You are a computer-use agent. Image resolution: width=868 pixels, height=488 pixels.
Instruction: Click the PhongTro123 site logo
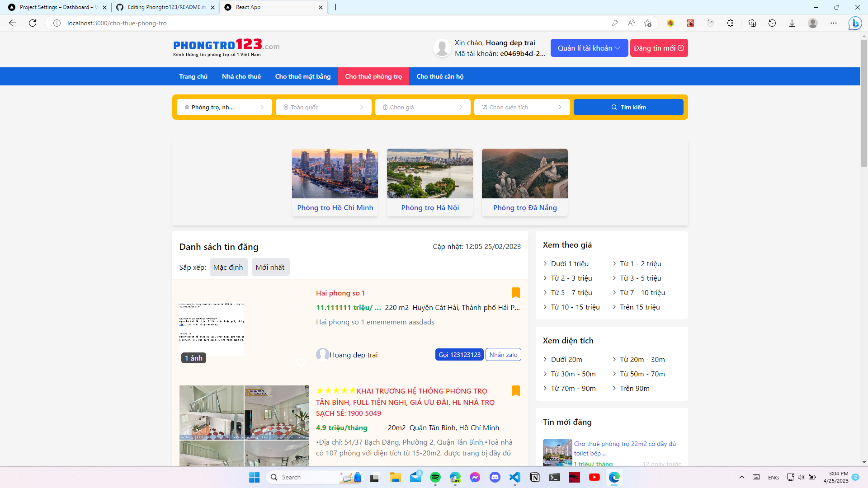tap(226, 47)
